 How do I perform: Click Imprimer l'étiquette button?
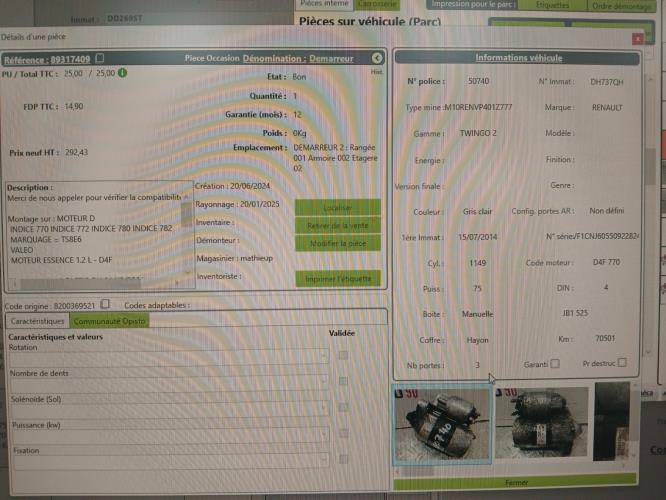coord(337,278)
